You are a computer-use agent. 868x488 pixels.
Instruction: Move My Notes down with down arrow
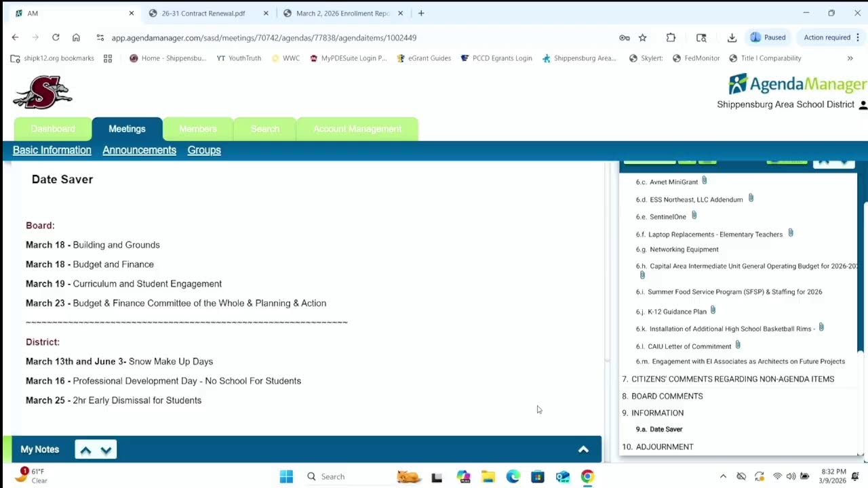pyautogui.click(x=106, y=450)
